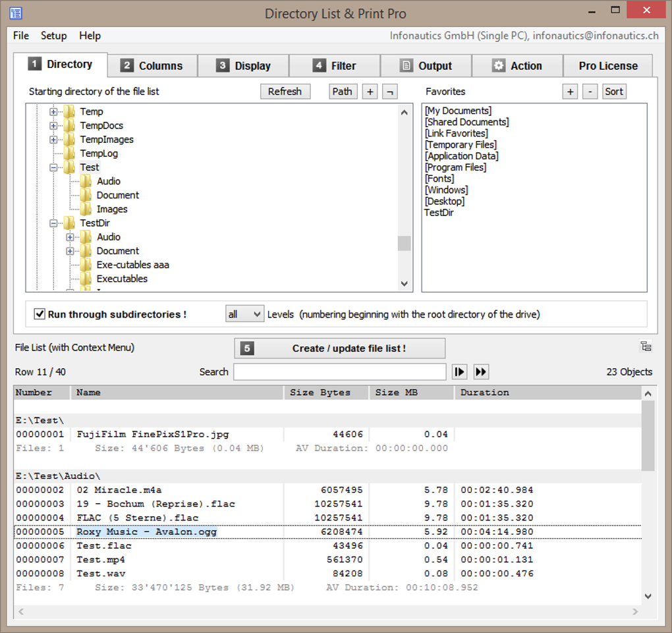
Task: Click the document icon on the Output tab
Action: [x=406, y=65]
